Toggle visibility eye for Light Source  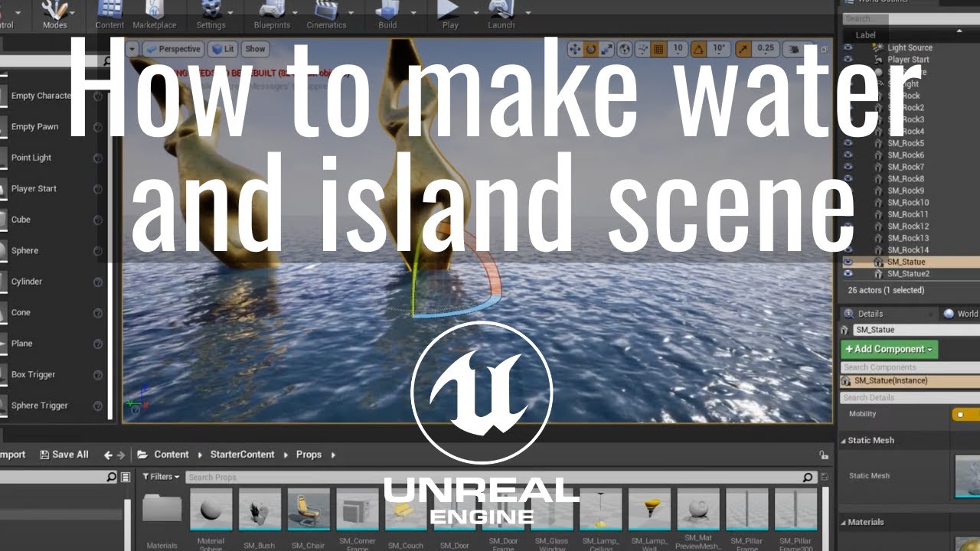click(848, 47)
